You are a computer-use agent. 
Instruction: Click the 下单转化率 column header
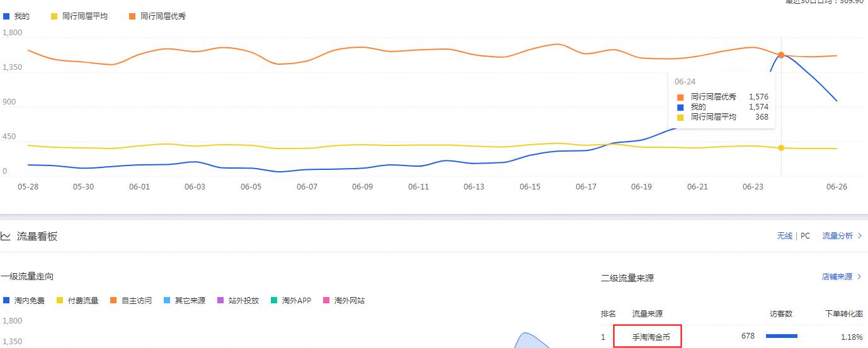pos(844,313)
